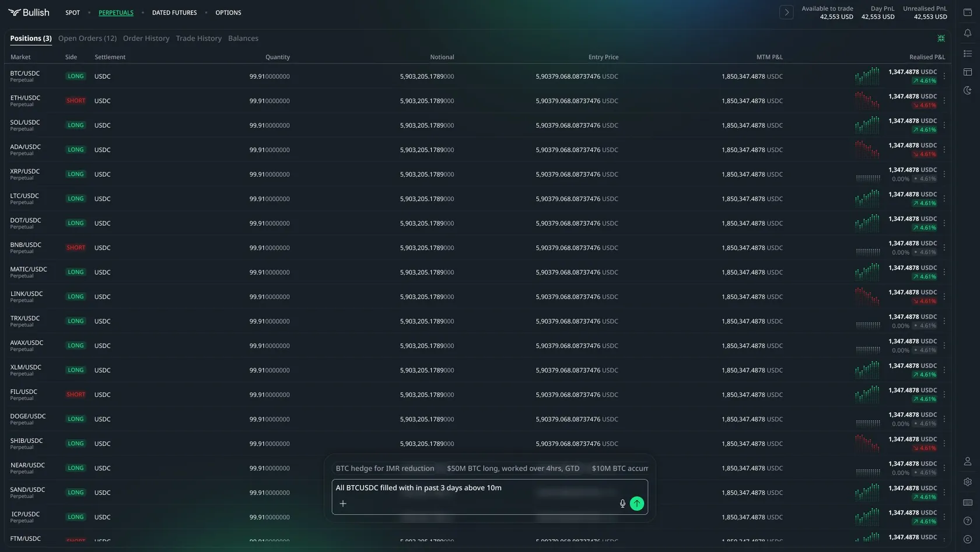Image resolution: width=980 pixels, height=552 pixels.
Task: Submit prompt with green arrow button
Action: [637, 504]
